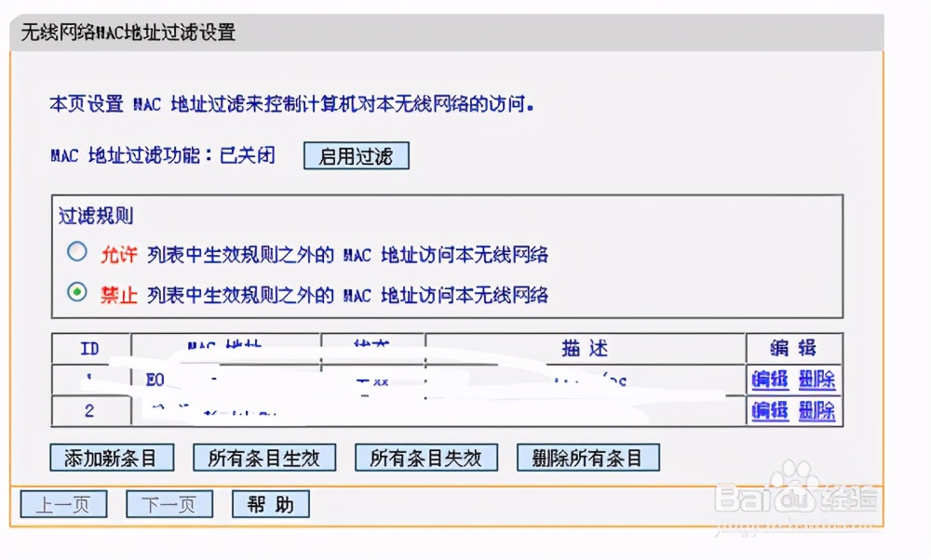Click the ID column header
The width and height of the screenshot is (931, 560).
(88, 349)
